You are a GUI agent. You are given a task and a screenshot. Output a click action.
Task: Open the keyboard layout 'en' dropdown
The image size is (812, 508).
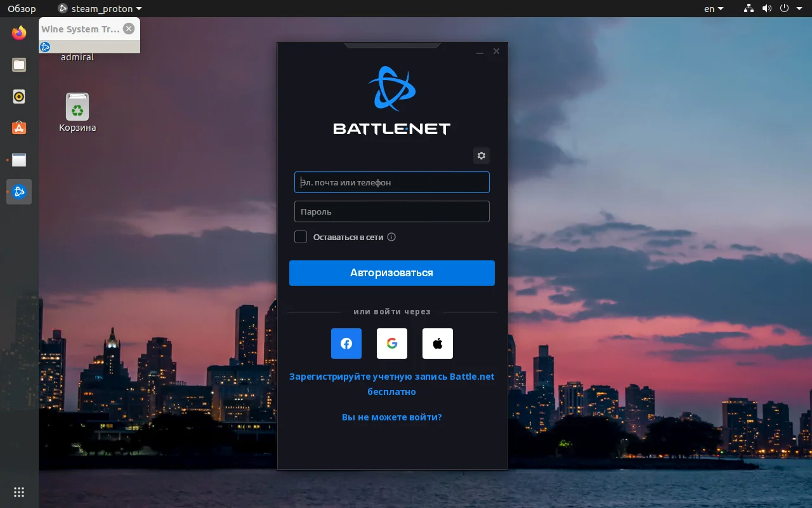tap(713, 8)
